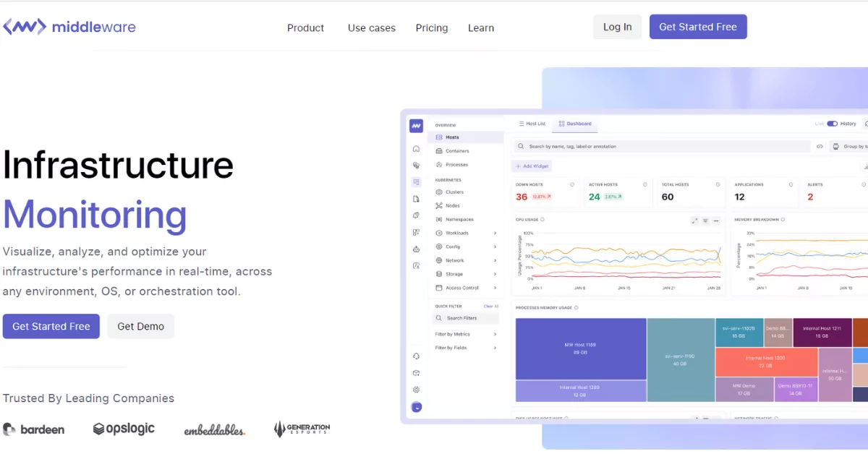Expand Filter by Metrics

466,335
